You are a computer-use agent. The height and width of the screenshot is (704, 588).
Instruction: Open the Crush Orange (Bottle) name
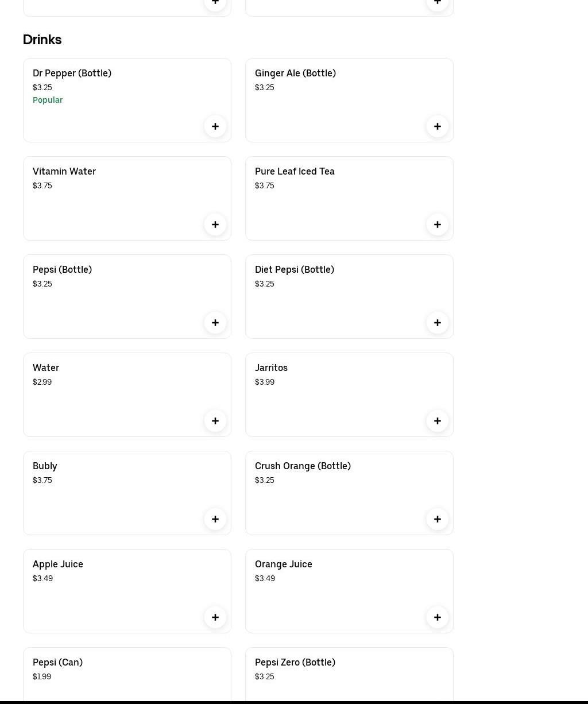pyautogui.click(x=303, y=466)
